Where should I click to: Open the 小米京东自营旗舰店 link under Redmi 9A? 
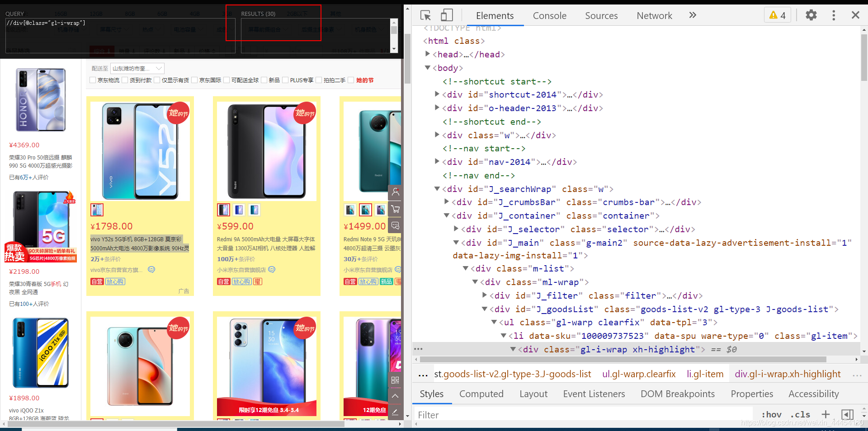click(x=241, y=270)
